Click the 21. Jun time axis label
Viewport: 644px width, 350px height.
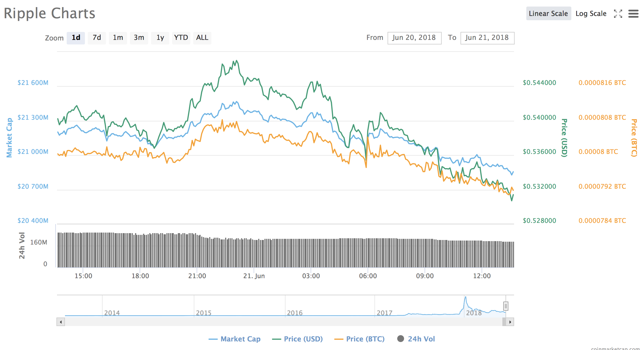coord(254,276)
